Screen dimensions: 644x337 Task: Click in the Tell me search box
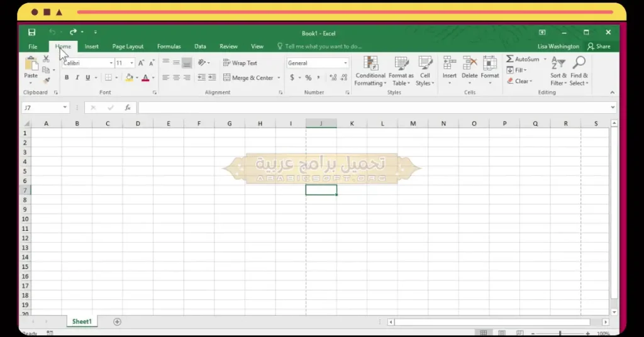pyautogui.click(x=319, y=47)
